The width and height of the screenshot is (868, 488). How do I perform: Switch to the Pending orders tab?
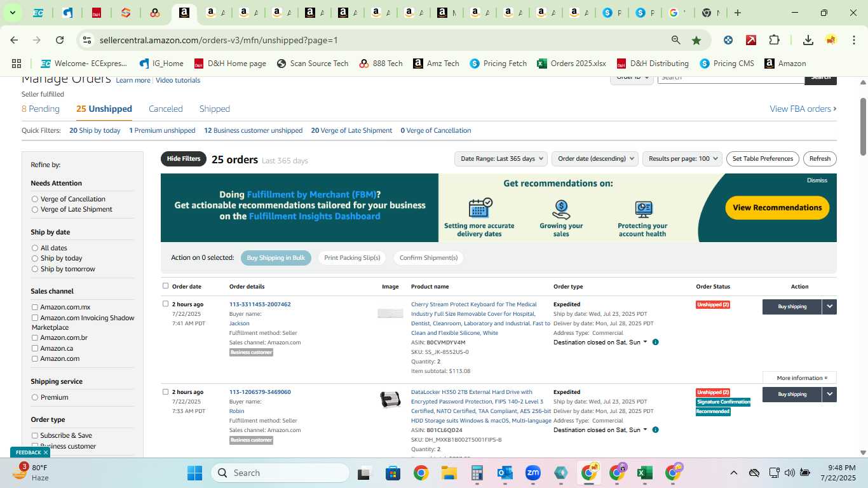41,109
